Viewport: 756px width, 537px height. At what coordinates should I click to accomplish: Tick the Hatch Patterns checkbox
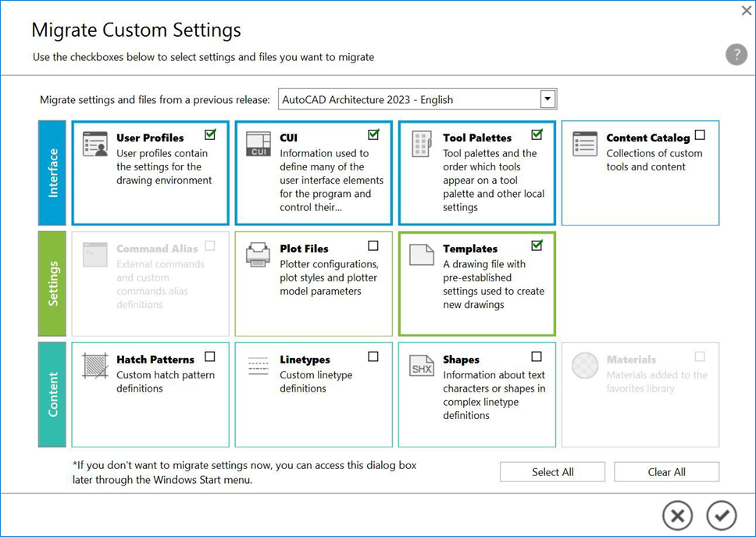tap(210, 357)
